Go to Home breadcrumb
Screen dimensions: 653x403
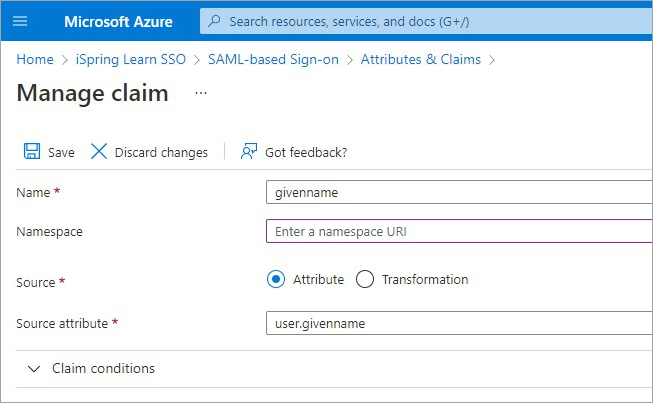click(x=35, y=60)
